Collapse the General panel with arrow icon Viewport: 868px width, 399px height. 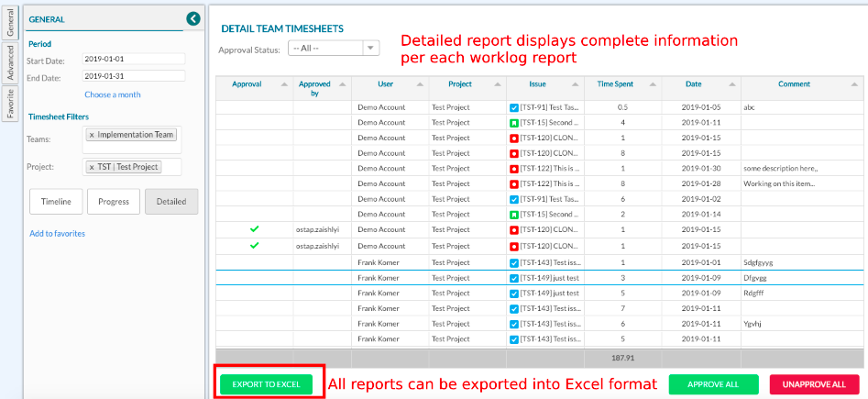pyautogui.click(x=192, y=18)
